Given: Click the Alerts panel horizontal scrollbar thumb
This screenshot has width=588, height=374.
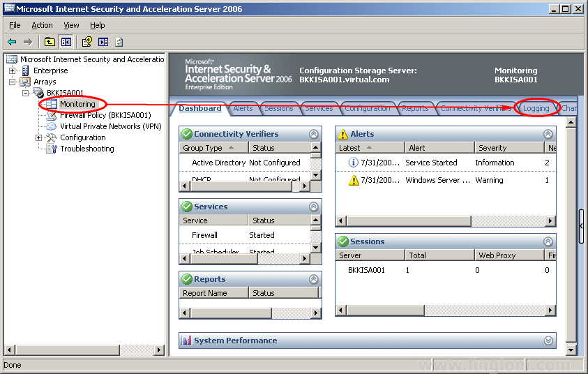Looking at the screenshot, I should click(x=409, y=221).
